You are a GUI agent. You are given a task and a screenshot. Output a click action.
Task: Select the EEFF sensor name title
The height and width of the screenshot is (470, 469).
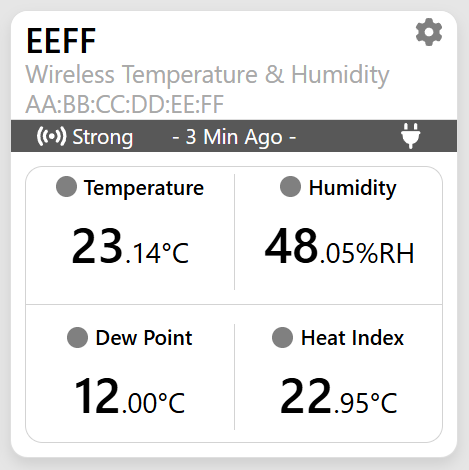point(61,41)
